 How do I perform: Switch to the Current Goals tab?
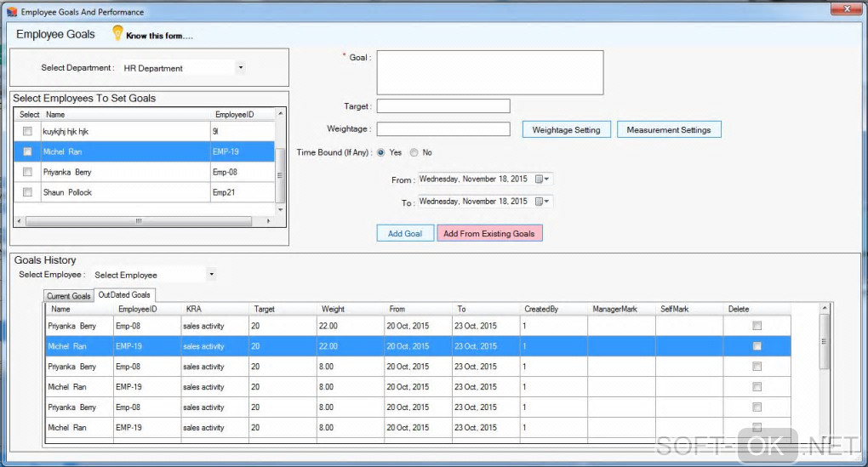click(x=68, y=296)
